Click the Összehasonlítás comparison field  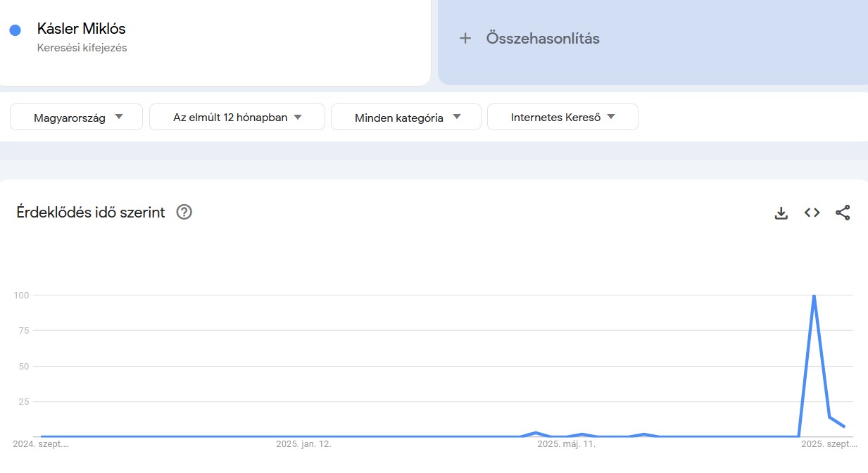pos(542,38)
